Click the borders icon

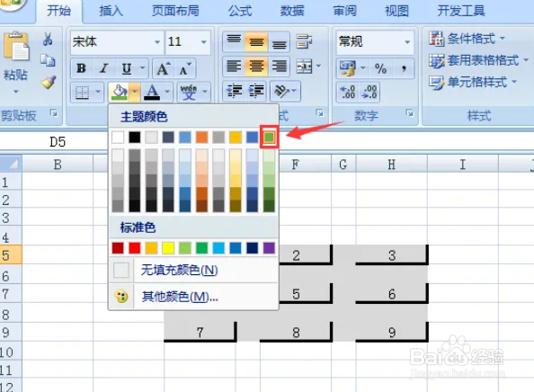82,92
